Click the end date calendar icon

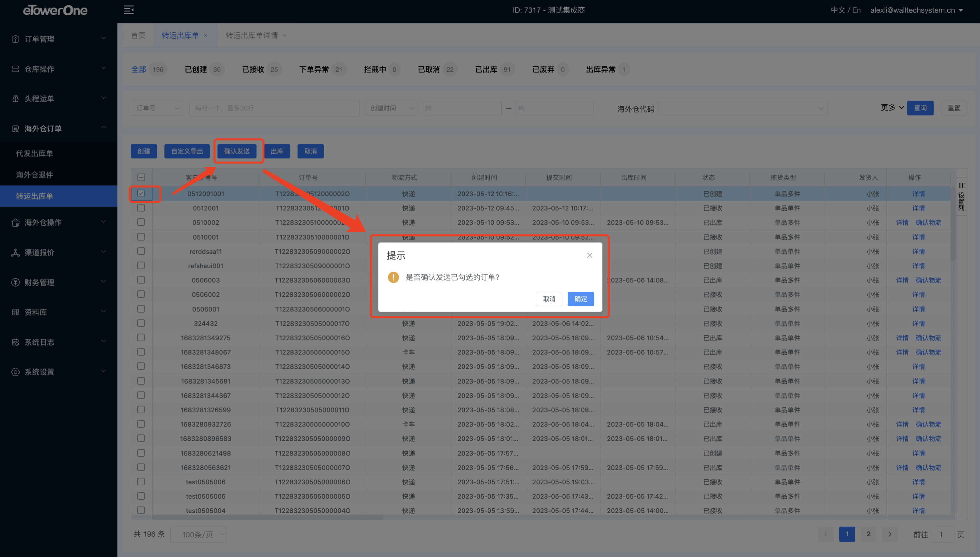pos(520,108)
